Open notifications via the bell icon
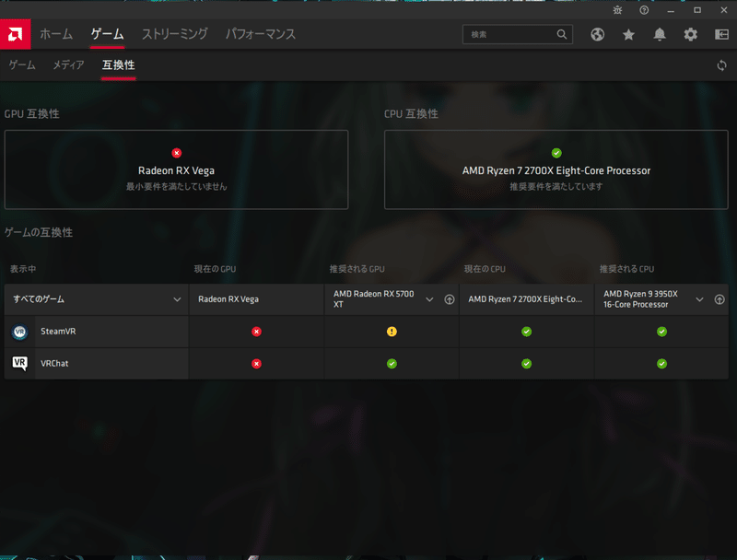This screenshot has width=737, height=560. click(x=658, y=34)
